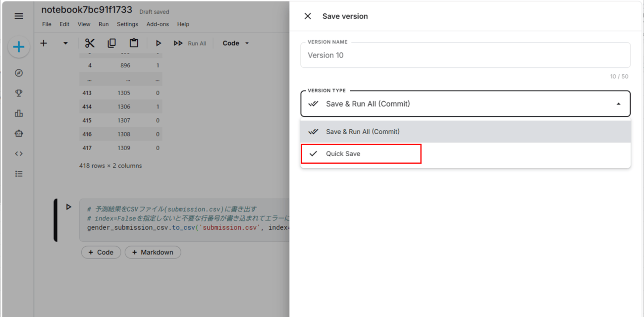The image size is (644, 317).
Task: Run the to_csv code cell
Action: tap(69, 207)
